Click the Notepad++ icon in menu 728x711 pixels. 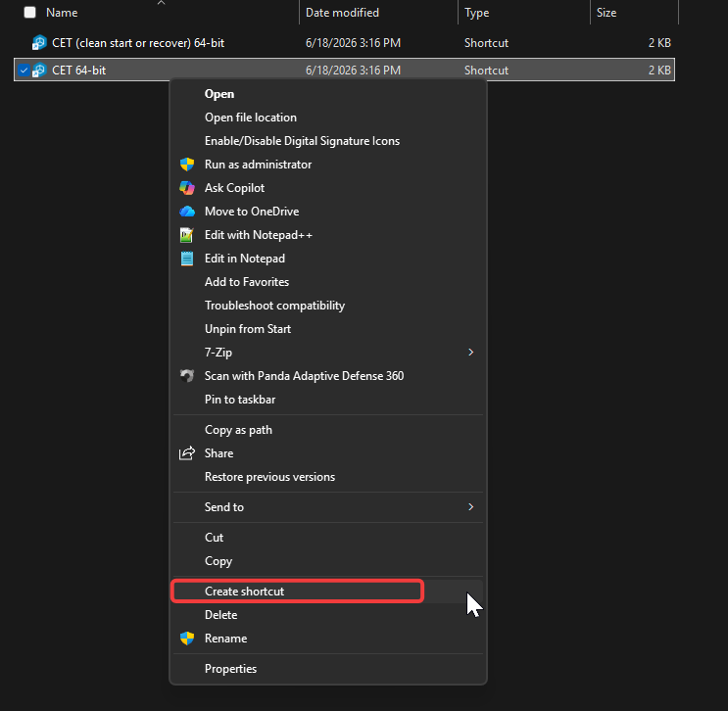[x=186, y=235]
